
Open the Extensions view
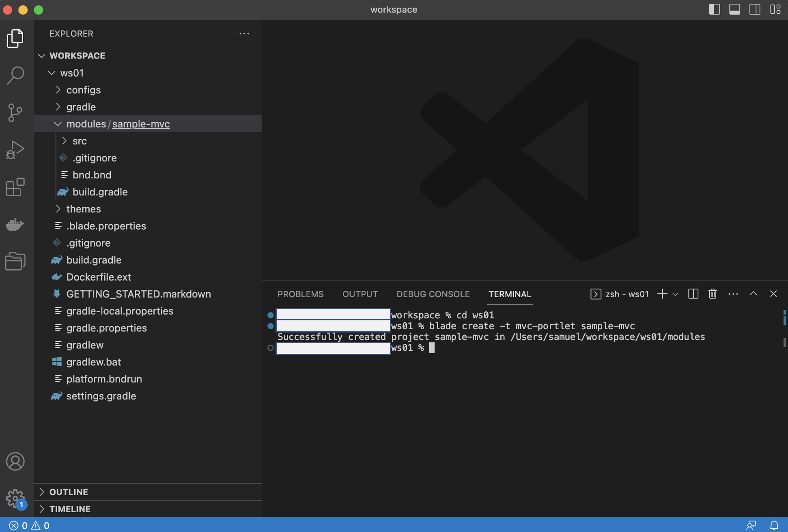coord(15,187)
